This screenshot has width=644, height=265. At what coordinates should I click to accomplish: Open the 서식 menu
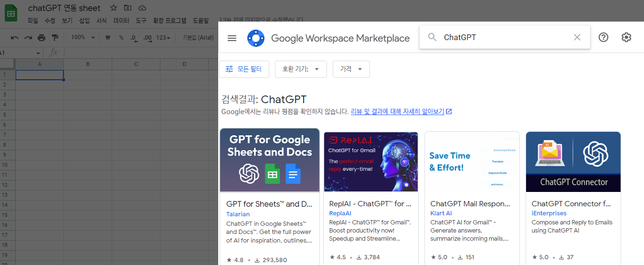click(x=101, y=21)
